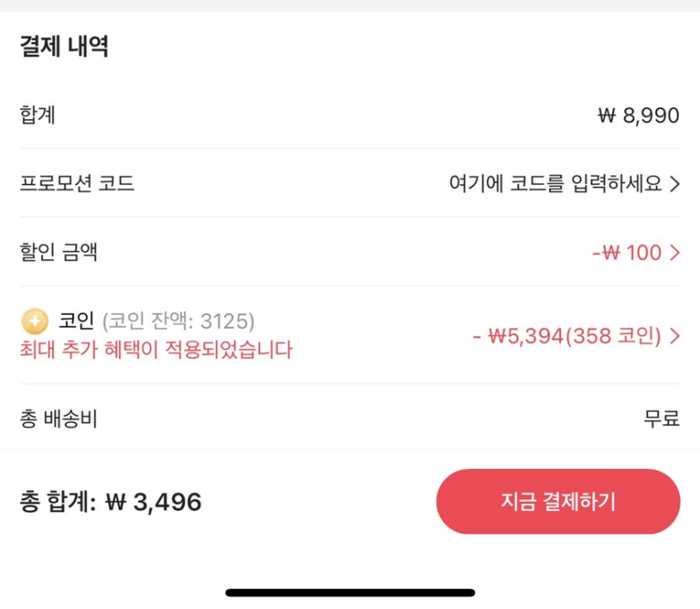Click the gold coin icon
Screen dimensions: 700x609
[35, 320]
